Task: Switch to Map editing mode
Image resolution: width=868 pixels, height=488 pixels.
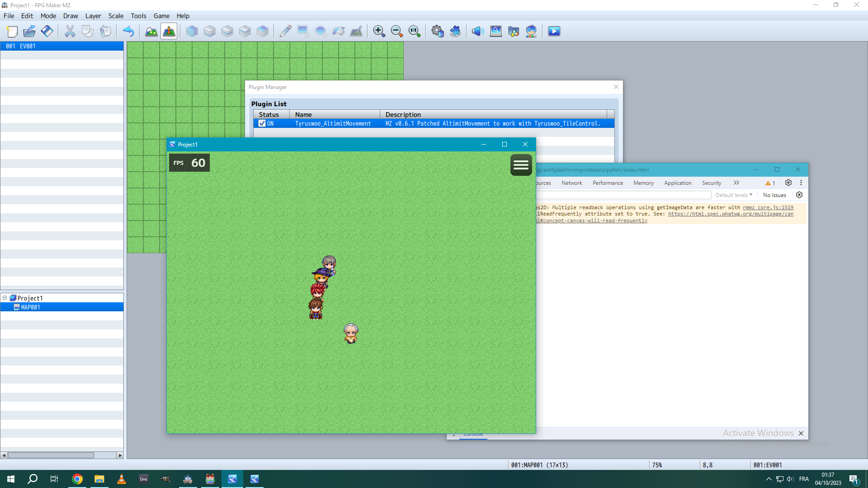Action: [151, 31]
